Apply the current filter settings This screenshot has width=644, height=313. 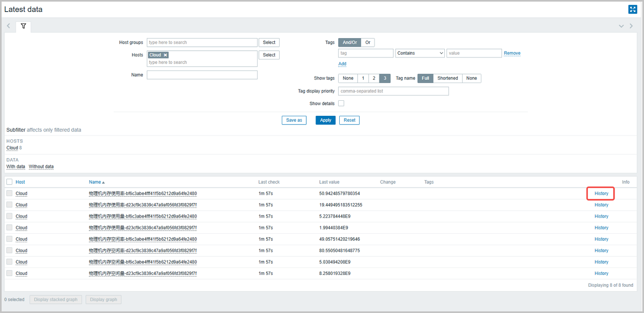(325, 120)
